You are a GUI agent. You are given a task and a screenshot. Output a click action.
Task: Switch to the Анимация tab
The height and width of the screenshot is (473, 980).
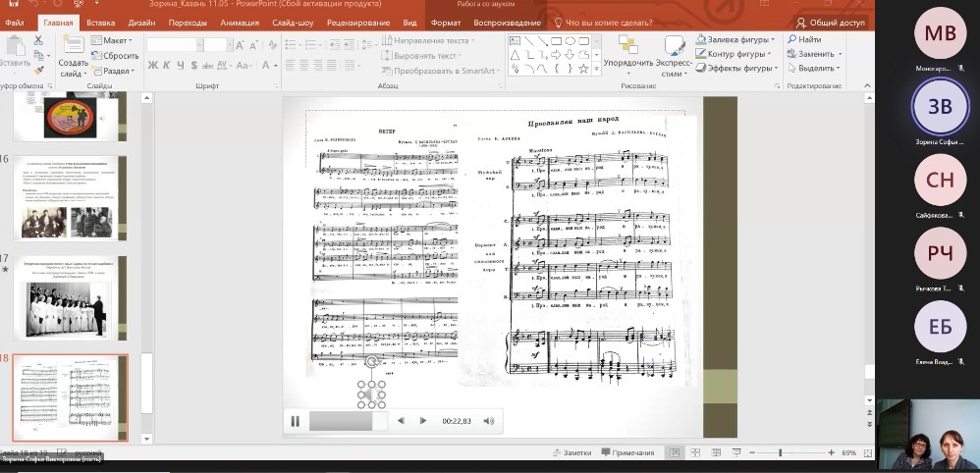tap(240, 22)
